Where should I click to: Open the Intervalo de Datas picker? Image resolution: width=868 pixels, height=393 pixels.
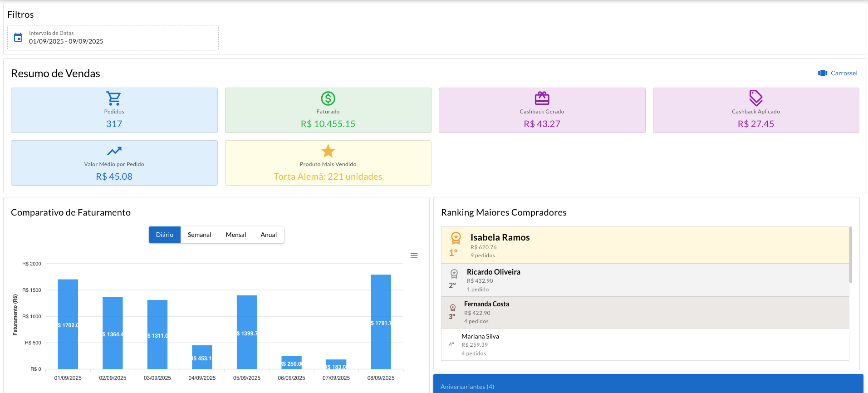(113, 38)
